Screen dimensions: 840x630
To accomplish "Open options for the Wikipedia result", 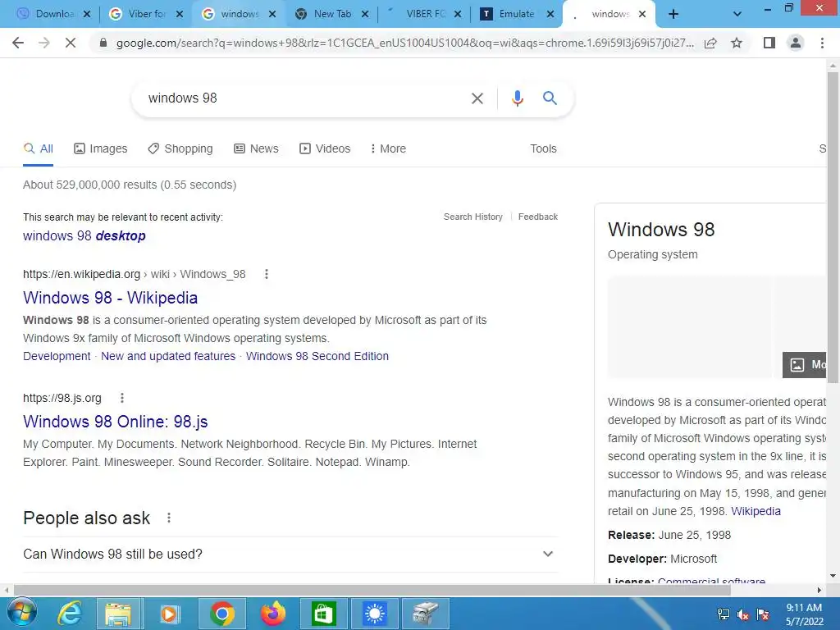I will coord(267,274).
